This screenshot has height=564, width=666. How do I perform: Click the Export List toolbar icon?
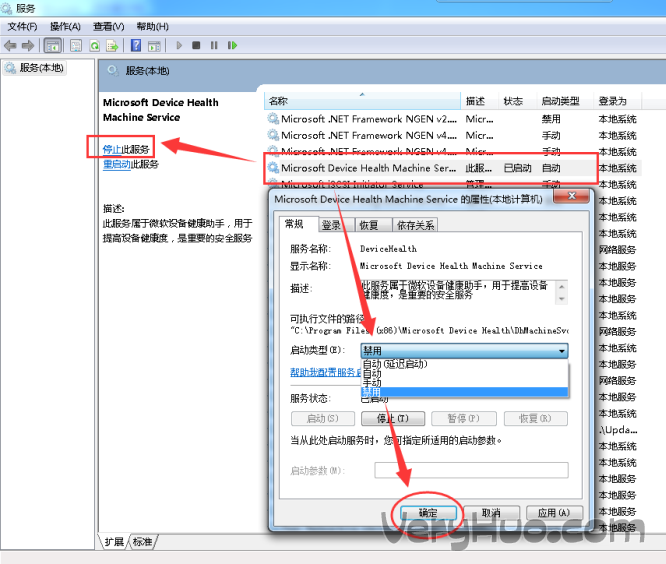coord(112,45)
